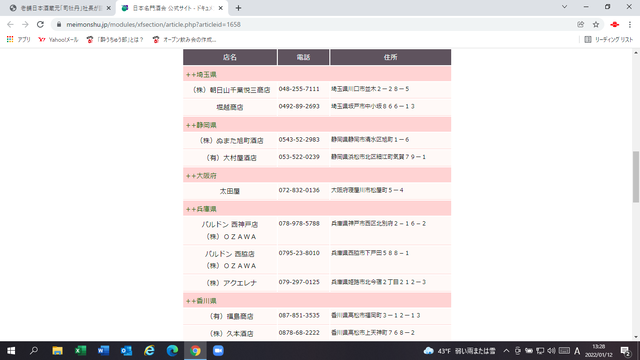Open the リーディングリスト panel

(x=609, y=40)
